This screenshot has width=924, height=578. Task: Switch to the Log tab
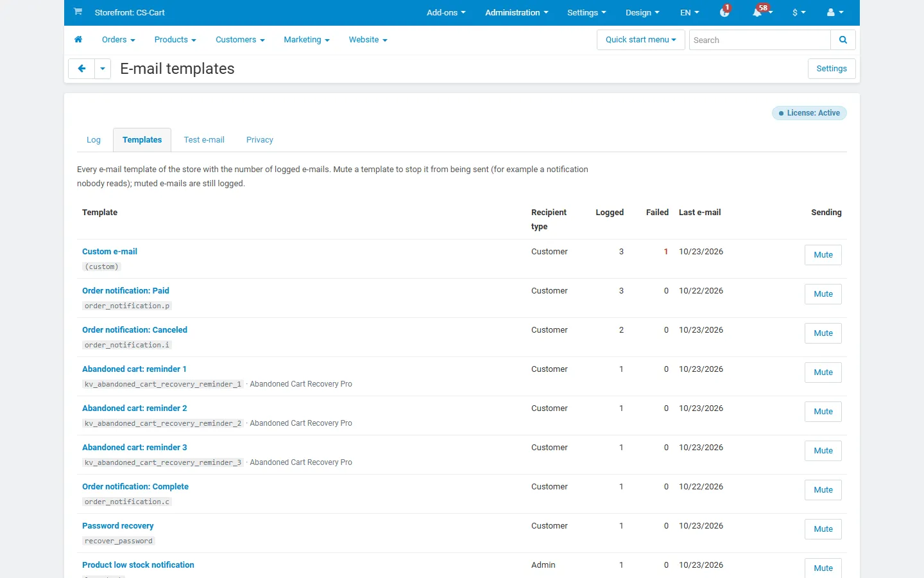point(94,140)
